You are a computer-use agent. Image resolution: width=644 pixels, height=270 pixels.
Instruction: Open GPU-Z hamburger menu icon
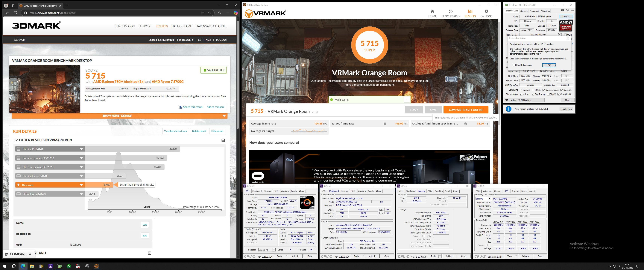click(572, 10)
